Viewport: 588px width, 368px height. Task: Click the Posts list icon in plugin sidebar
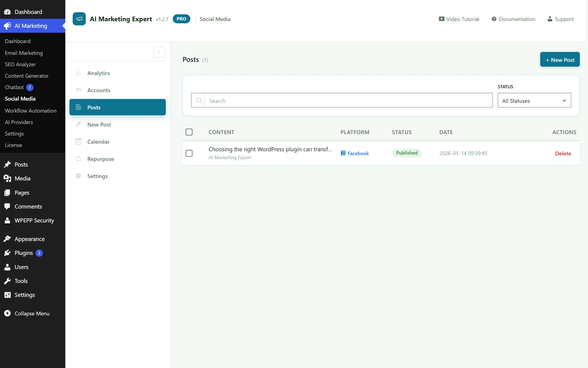coord(78,107)
